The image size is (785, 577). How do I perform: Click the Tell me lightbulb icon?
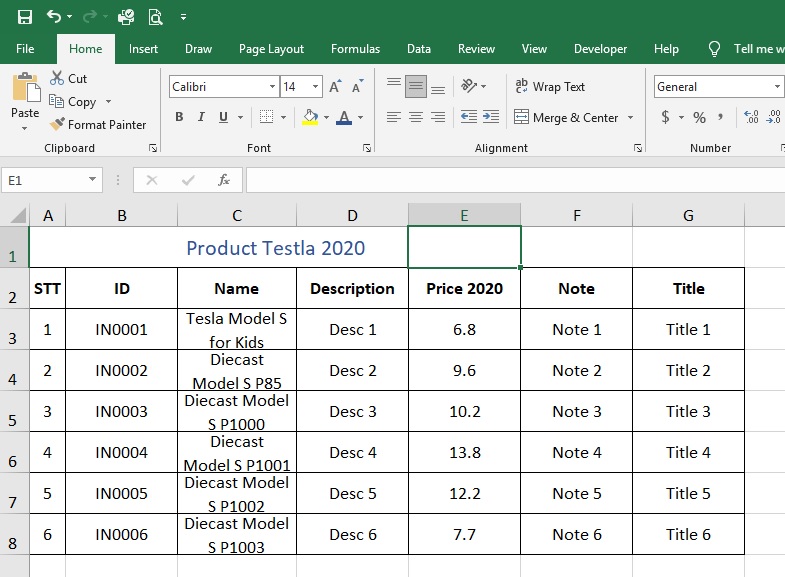coord(714,49)
